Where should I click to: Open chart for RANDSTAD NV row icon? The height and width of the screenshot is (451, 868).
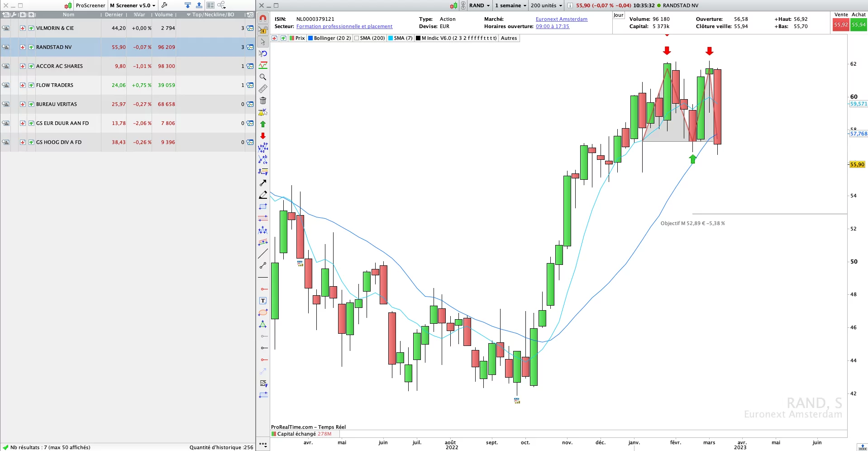250,47
